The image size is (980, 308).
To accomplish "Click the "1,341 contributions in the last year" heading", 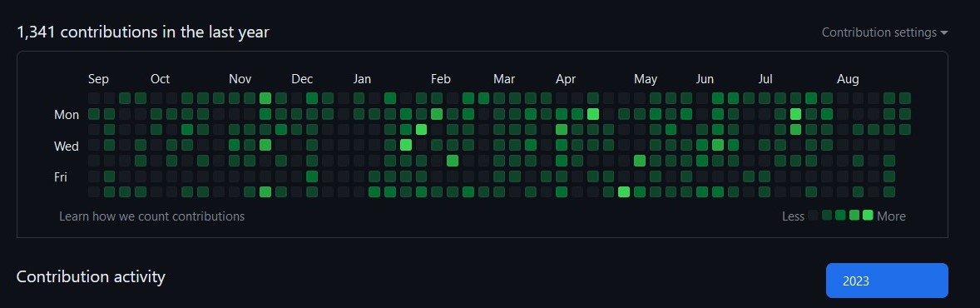I will 142,32.
